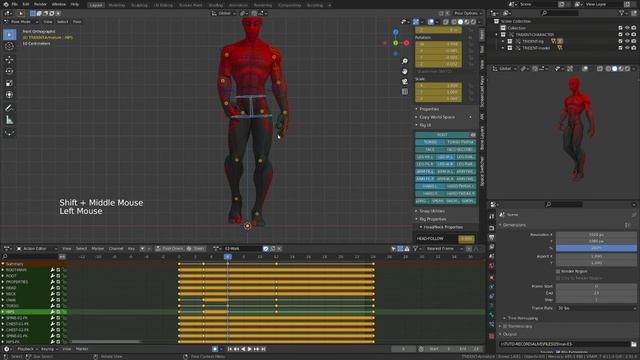This screenshot has width=640, height=360.
Task: Play the animation forward
Action: [x=250, y=349]
